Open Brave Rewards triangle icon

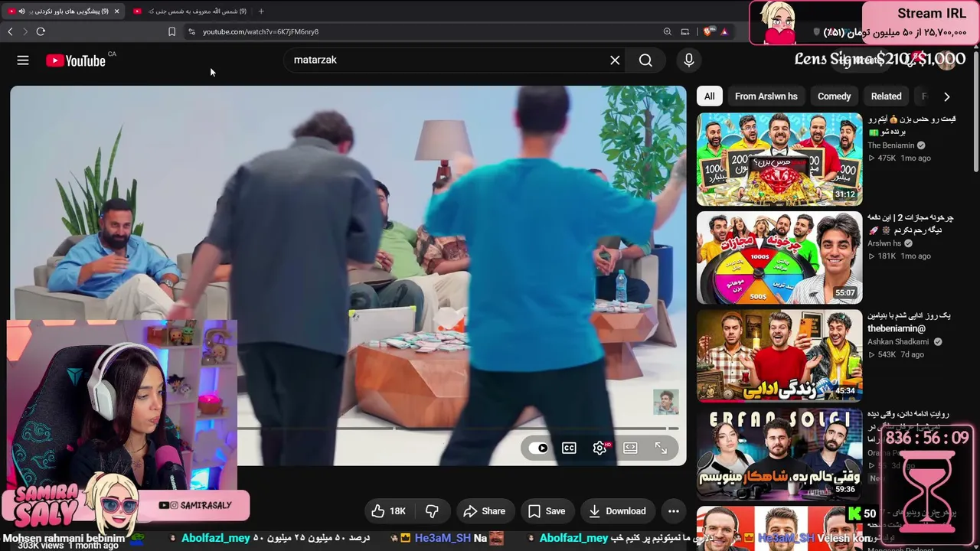tap(724, 31)
